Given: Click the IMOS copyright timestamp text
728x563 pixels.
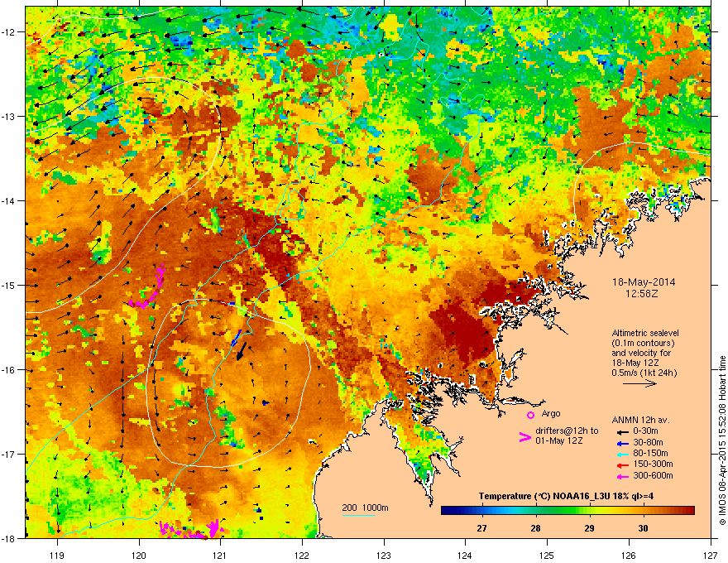Looking at the screenshot, I should click(x=722, y=440).
